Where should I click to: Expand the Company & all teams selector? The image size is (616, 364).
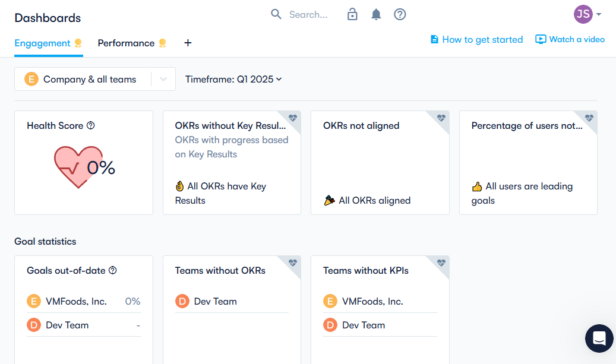(164, 79)
